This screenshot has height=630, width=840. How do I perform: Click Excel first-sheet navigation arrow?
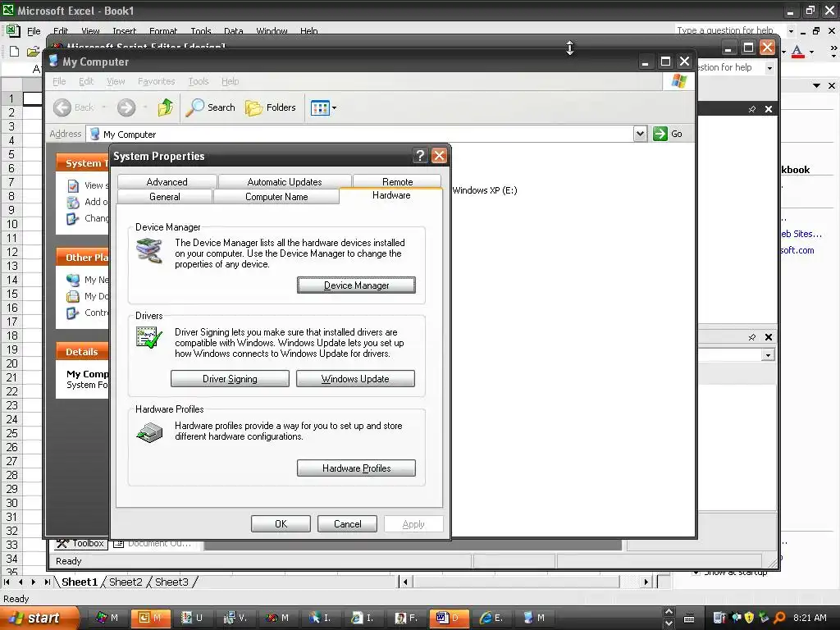(x=7, y=582)
